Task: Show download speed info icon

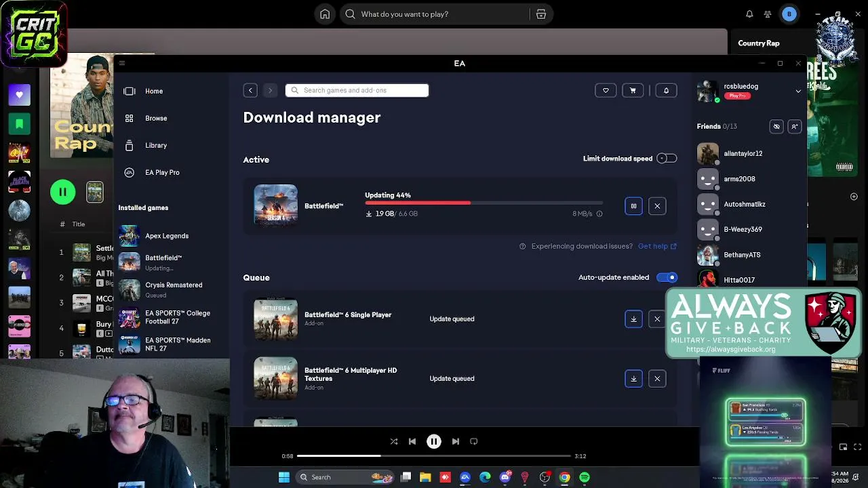Action: coord(599,214)
